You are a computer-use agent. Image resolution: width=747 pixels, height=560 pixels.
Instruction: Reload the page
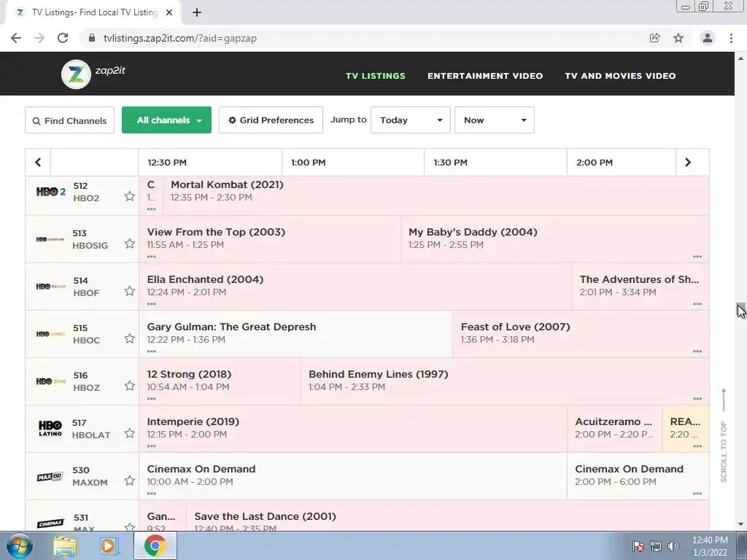click(x=63, y=38)
